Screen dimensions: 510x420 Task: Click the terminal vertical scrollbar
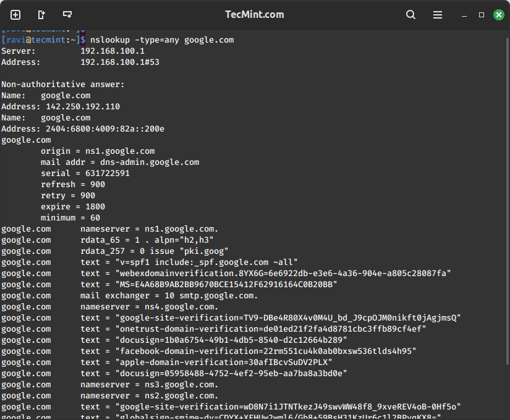pos(508,201)
